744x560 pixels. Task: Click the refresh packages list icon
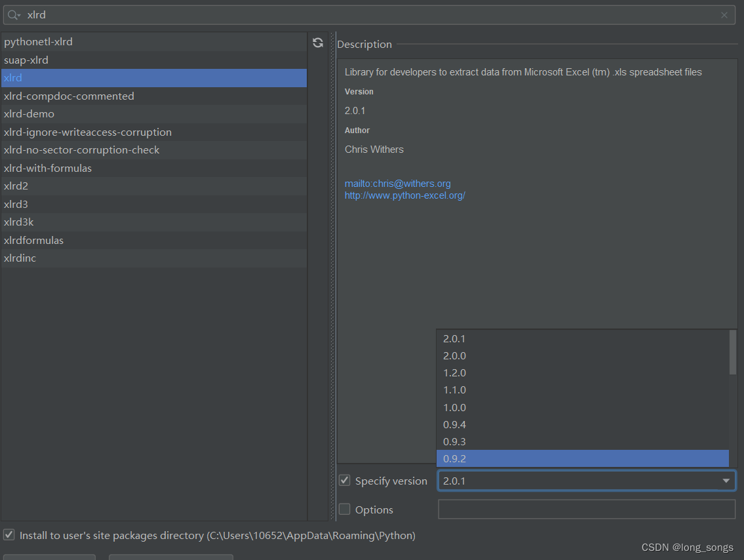318,43
